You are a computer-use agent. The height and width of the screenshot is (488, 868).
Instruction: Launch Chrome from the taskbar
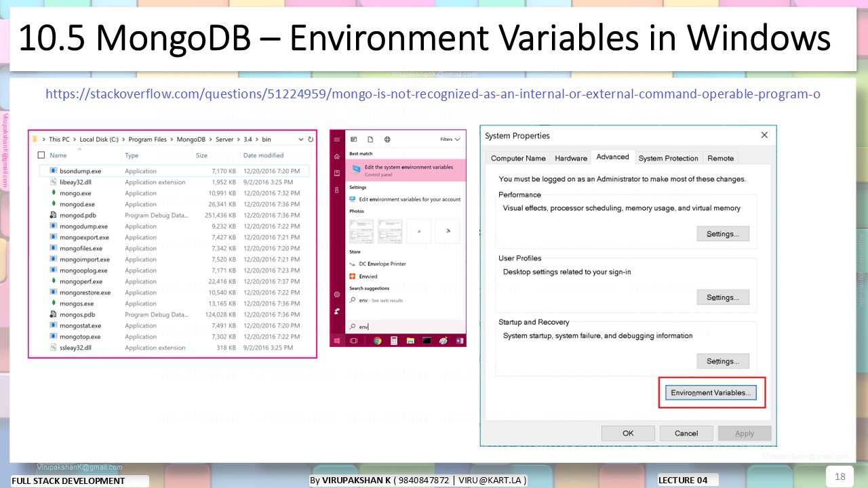(x=377, y=341)
